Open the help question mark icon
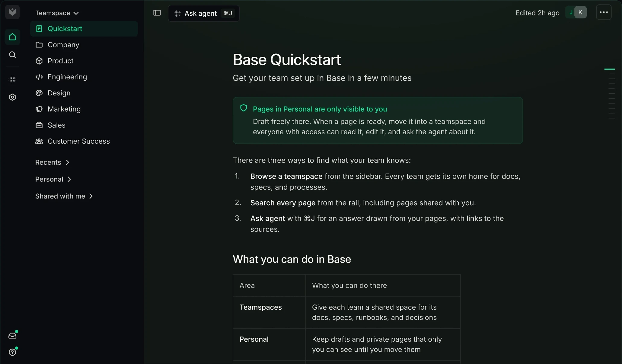This screenshot has width=622, height=364. point(12,352)
